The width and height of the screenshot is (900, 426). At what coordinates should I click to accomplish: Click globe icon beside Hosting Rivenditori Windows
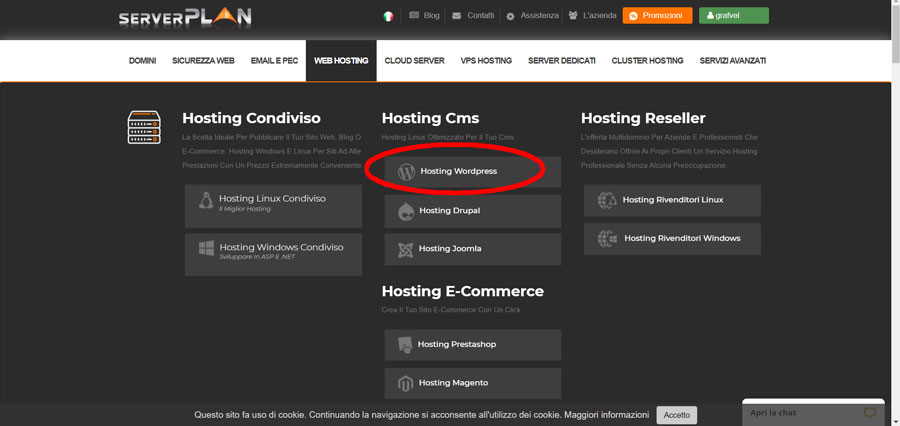pos(607,238)
